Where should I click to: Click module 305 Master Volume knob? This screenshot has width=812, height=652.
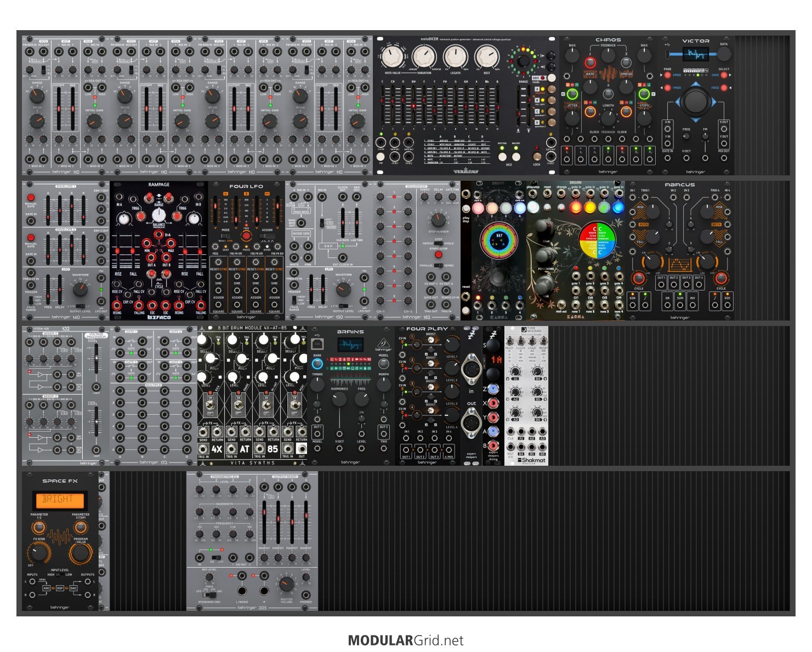point(286,584)
